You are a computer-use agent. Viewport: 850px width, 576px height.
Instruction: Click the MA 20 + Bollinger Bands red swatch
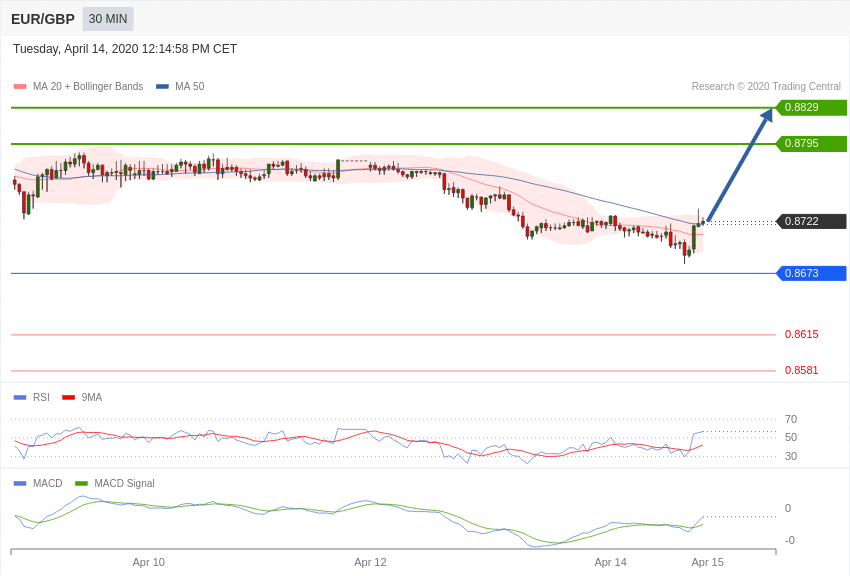[x=20, y=87]
